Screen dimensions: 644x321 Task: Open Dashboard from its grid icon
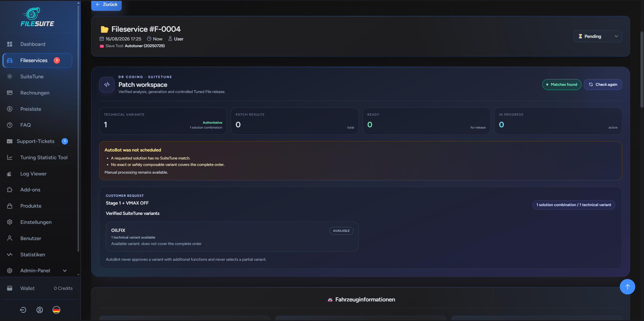click(x=10, y=44)
